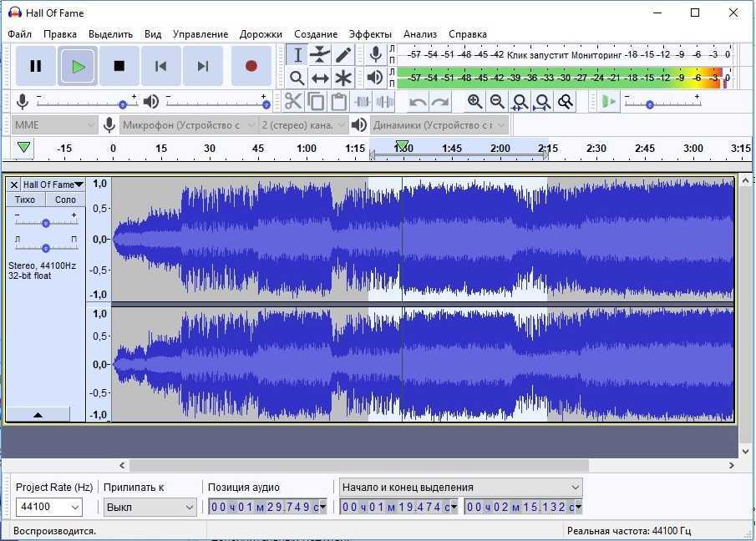Viewport: 756px width, 541px height.
Task: Open the Динамики playback device dropdown
Action: coord(439,125)
